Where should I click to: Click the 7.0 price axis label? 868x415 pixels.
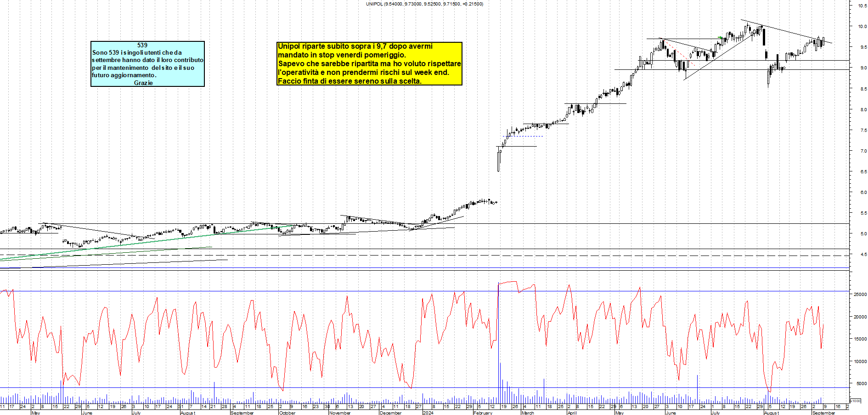(863, 151)
